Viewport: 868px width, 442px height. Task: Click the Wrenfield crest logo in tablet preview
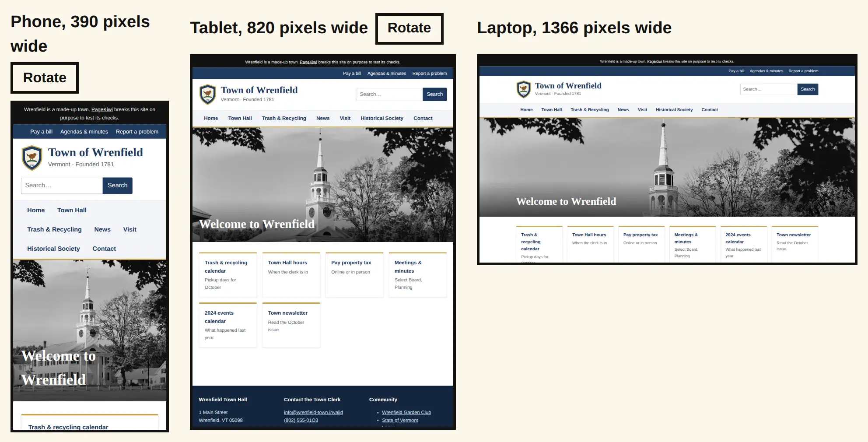pyautogui.click(x=208, y=94)
